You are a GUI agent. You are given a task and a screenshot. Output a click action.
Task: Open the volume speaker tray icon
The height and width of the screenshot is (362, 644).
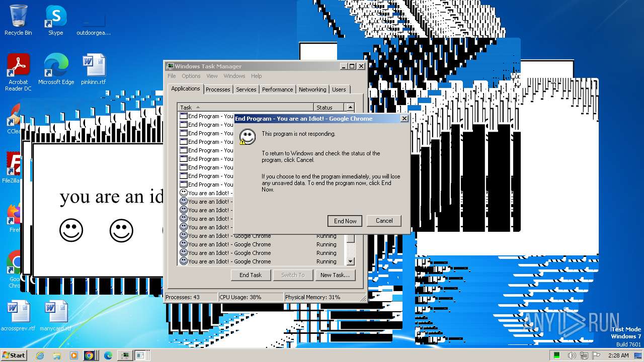coord(572,355)
